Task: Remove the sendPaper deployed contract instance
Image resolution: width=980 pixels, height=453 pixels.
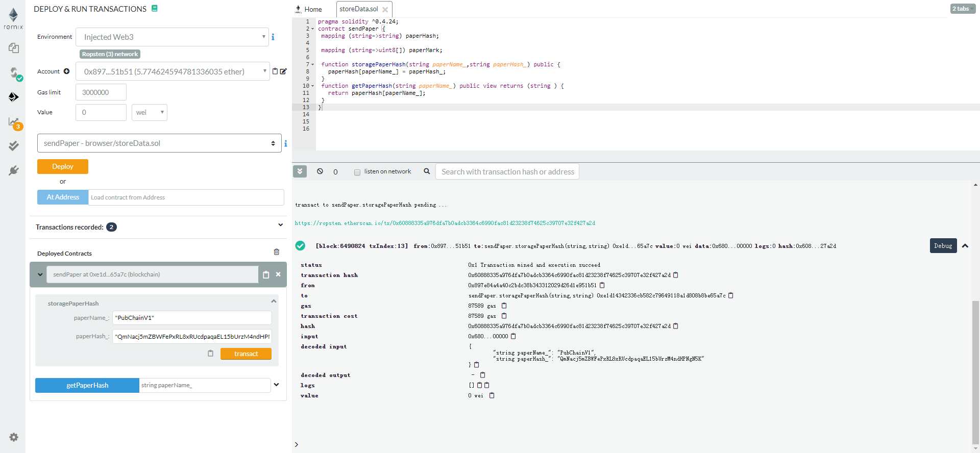Action: 278,274
